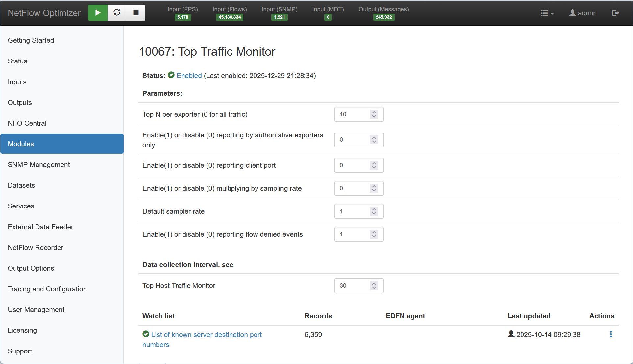This screenshot has height=364, width=633.
Task: Open known server destination port numbers list
Action: coord(206,335)
